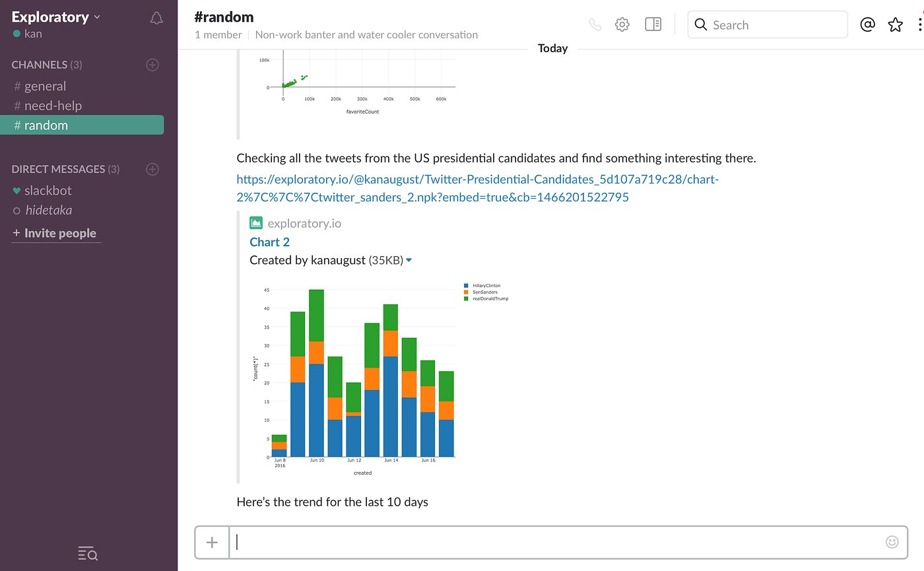This screenshot has height=571, width=924.
Task: Open mentions with the @ icon
Action: click(x=867, y=24)
